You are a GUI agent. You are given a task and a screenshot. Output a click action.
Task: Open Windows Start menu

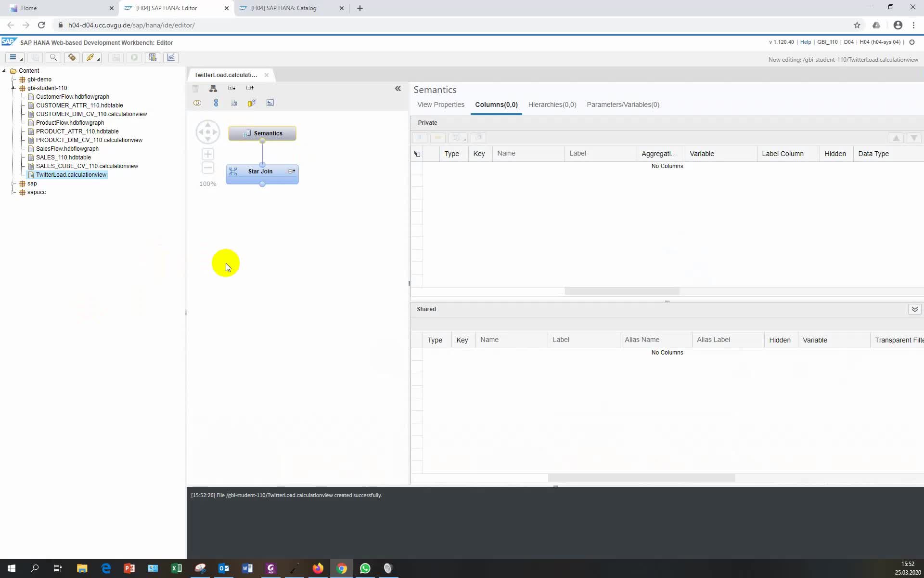pyautogui.click(x=12, y=568)
